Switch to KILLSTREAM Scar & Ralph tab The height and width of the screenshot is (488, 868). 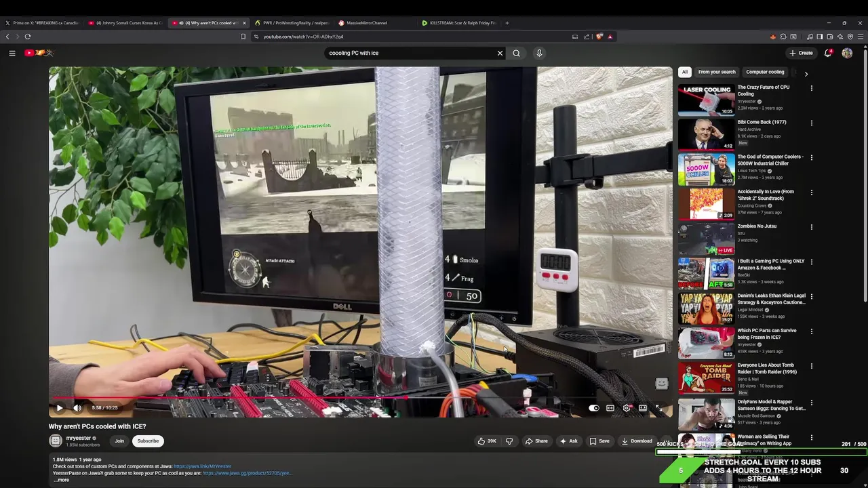point(459,23)
